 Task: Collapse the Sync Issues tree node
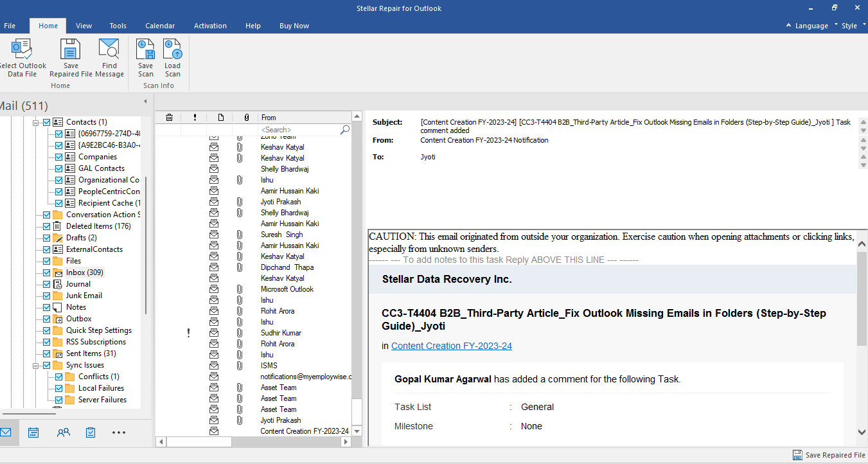click(37, 365)
